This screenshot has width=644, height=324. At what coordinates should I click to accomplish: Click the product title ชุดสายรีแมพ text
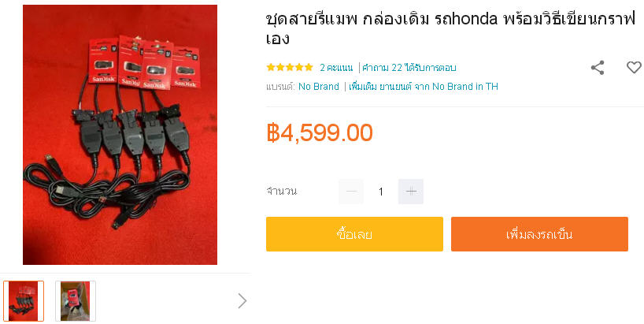click(450, 29)
